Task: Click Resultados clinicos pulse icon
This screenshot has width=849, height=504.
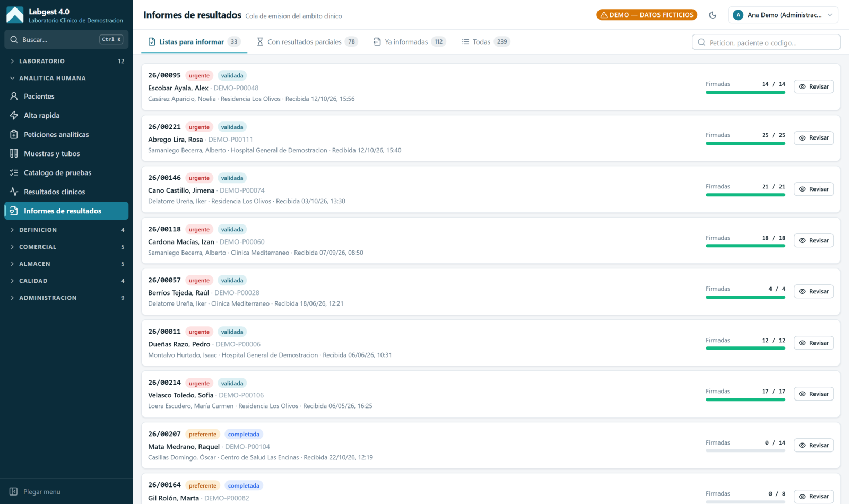Action: (x=14, y=192)
